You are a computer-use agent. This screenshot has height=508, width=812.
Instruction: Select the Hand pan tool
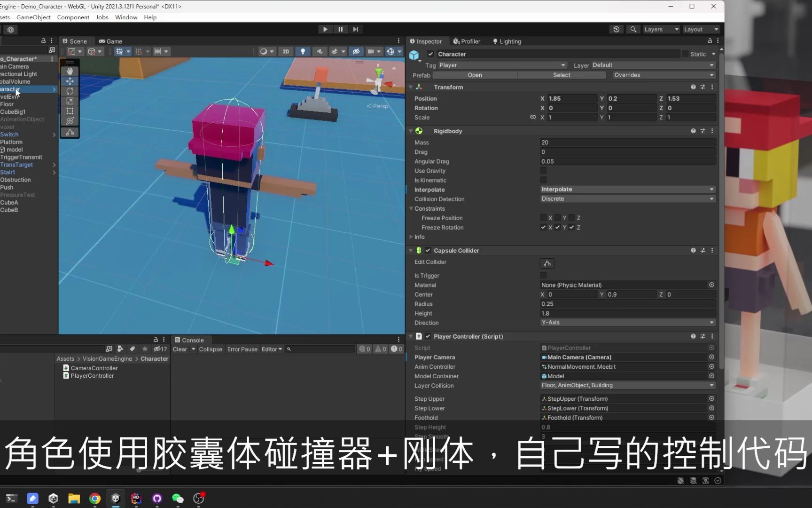pyautogui.click(x=70, y=71)
